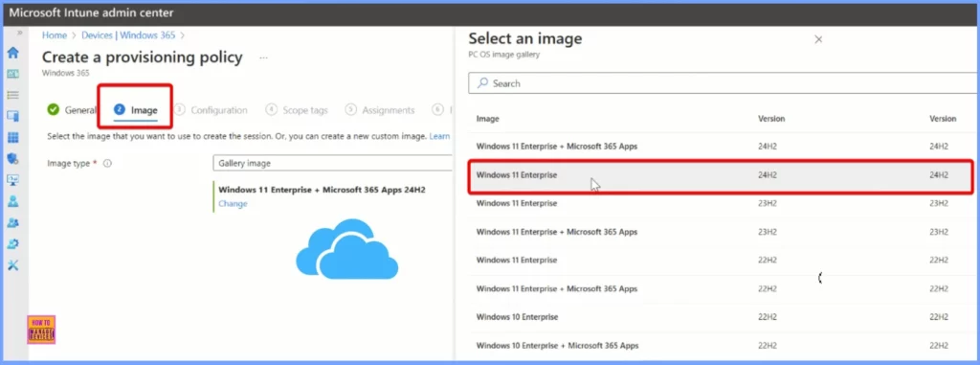Click the Devices | Windows 365 breadcrumb
The height and width of the screenshot is (365, 980).
coord(129,35)
